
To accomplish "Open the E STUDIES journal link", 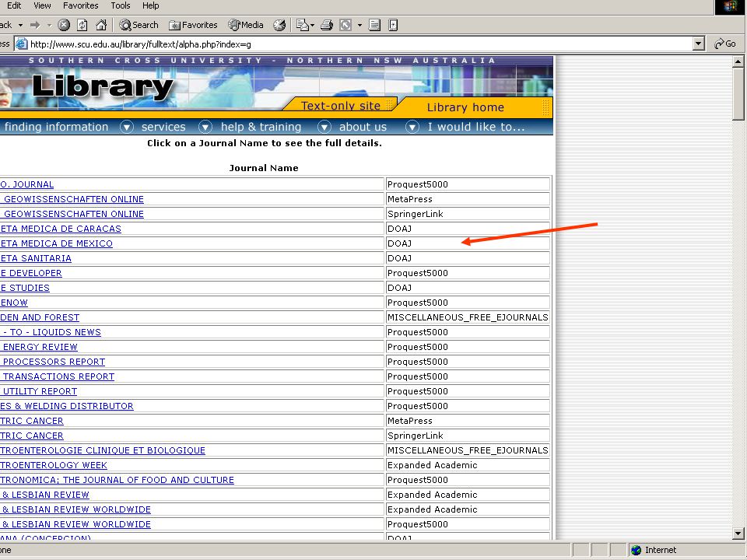I will 25,288.
